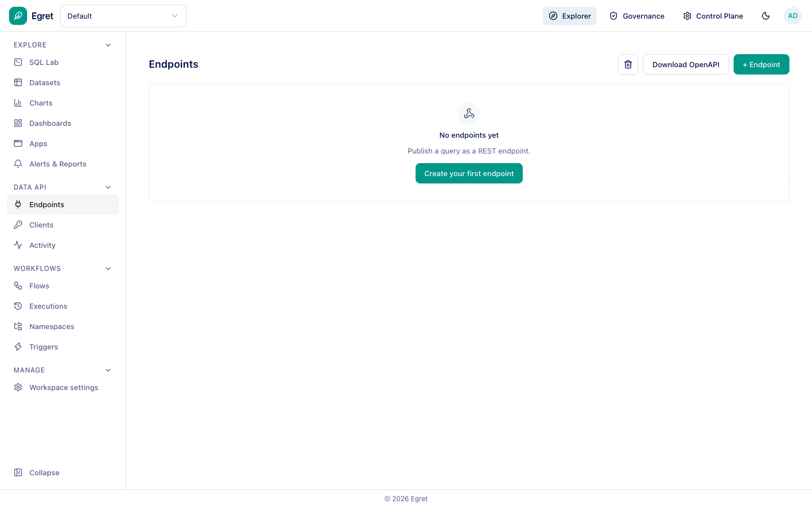The width and height of the screenshot is (812, 508).
Task: Collapse the MANAGE section
Action: tap(108, 370)
